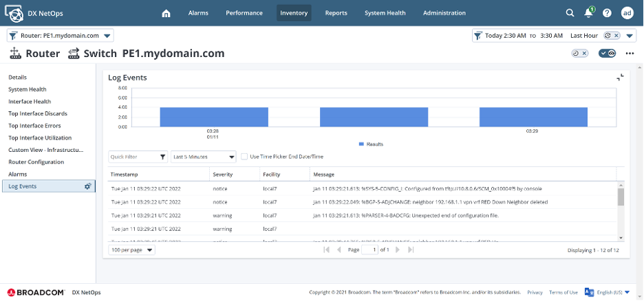Open the global search icon
The image size is (644, 301).
570,13
